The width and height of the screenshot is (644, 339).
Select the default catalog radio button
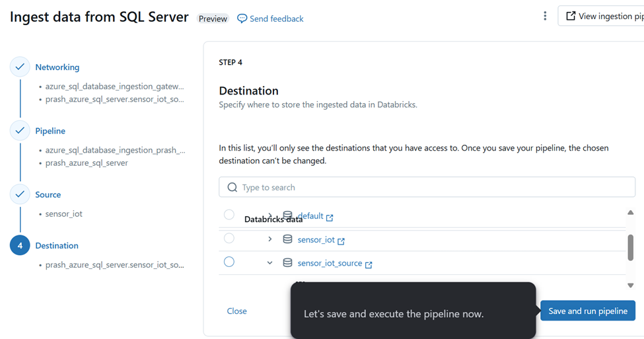229,215
